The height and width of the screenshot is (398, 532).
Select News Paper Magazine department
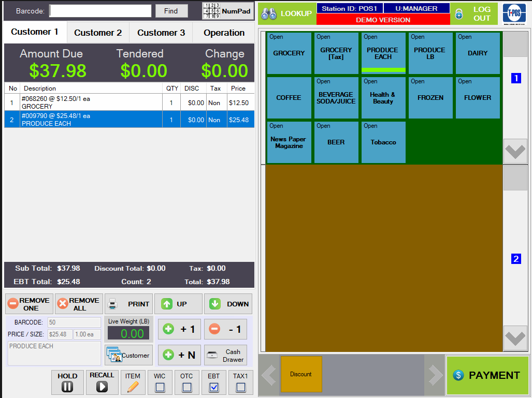(x=289, y=142)
